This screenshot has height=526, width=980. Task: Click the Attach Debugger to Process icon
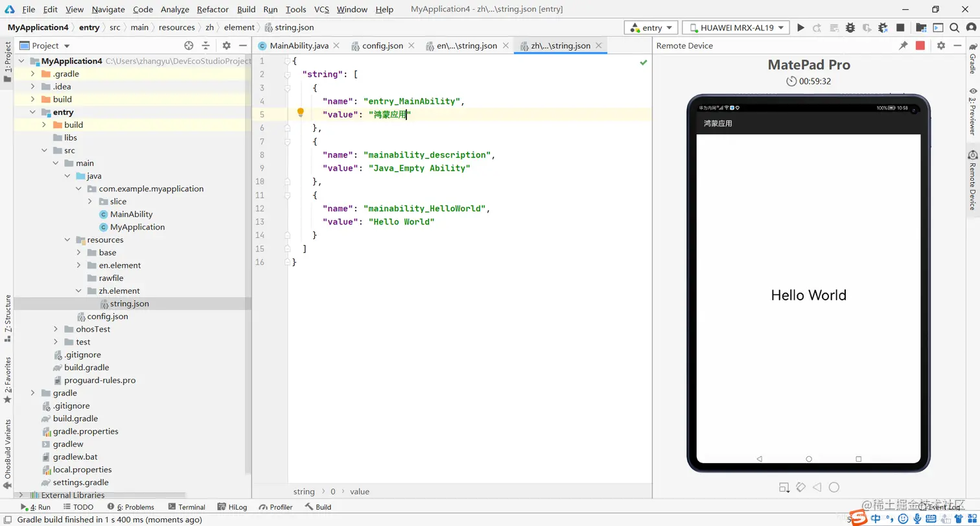tap(883, 28)
